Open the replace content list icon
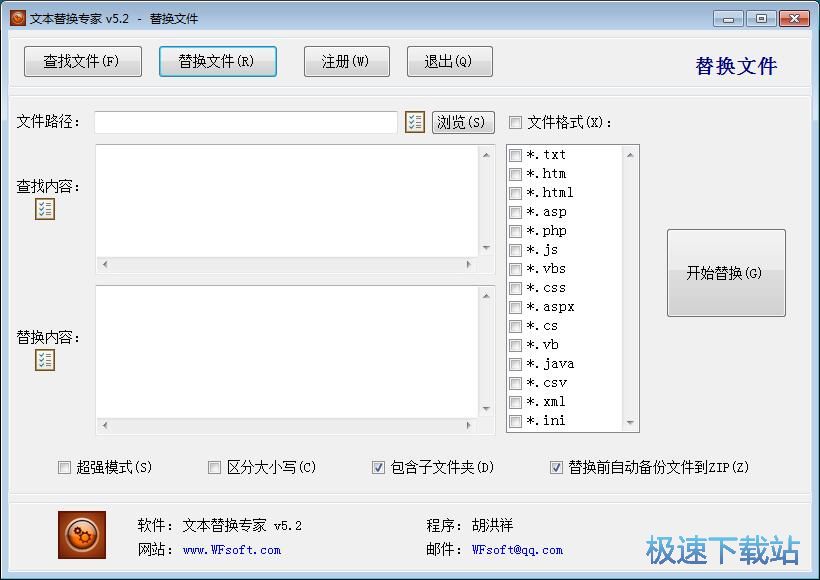This screenshot has height=580, width=820. [43, 359]
